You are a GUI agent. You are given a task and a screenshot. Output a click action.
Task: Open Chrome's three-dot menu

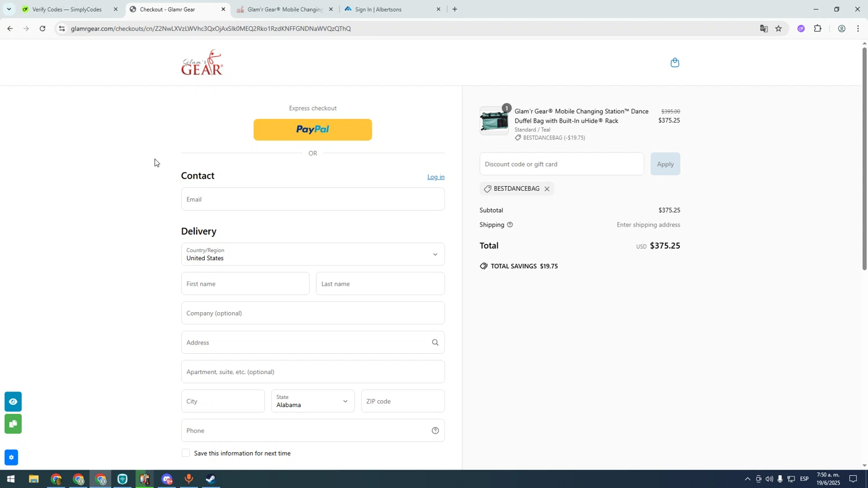(x=858, y=28)
